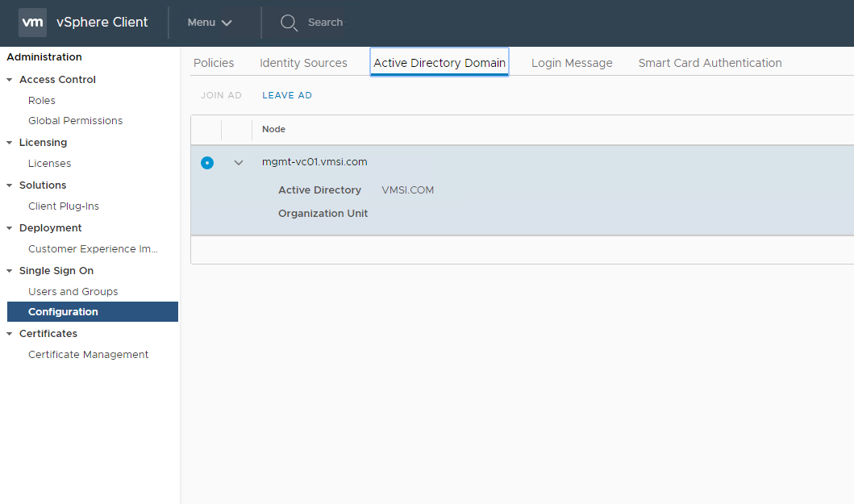854x504 pixels.
Task: Open Certificate Management page
Action: click(89, 355)
